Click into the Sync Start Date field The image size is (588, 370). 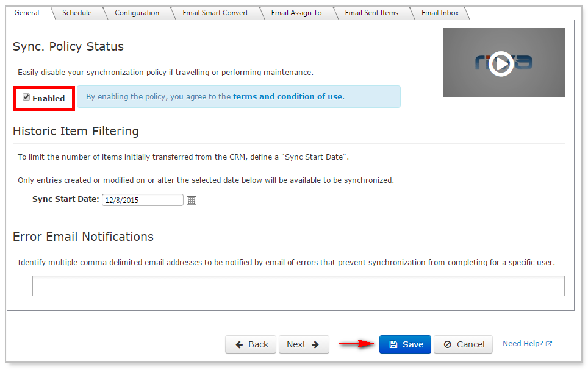click(143, 200)
